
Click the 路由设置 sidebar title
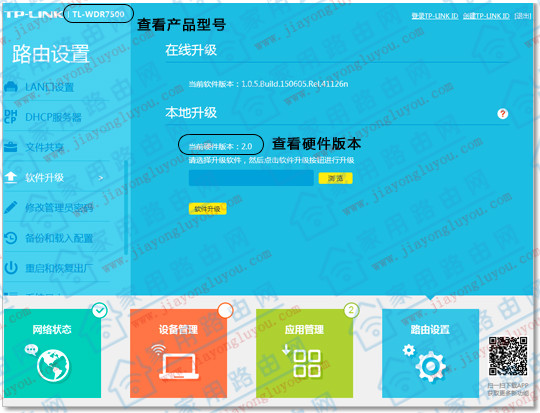(51, 54)
